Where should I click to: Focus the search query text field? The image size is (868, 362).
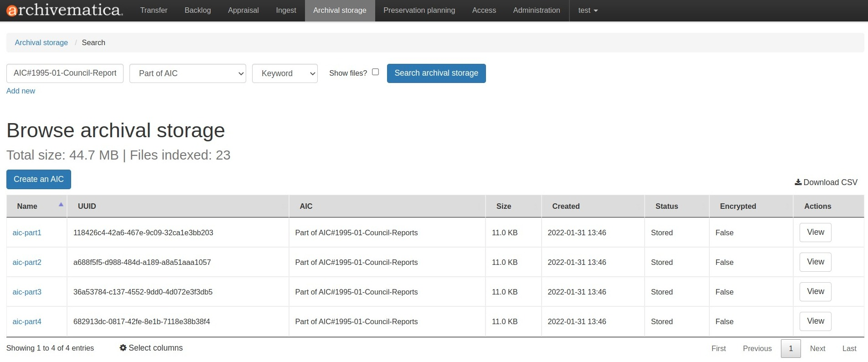[x=65, y=73]
